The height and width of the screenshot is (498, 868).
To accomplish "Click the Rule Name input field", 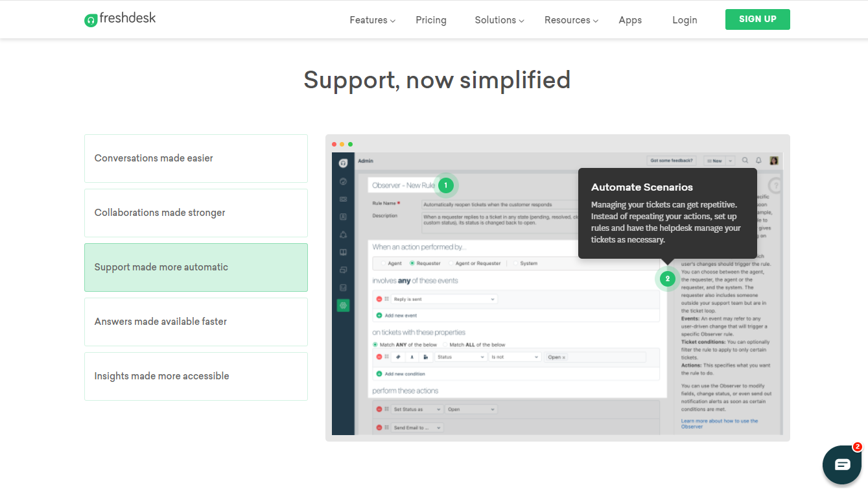I will (499, 204).
